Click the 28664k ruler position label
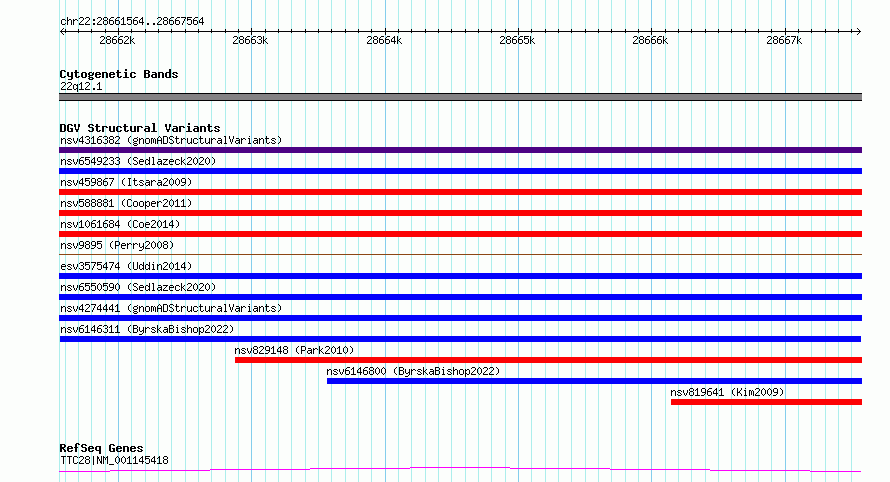This screenshot has width=890, height=482. coord(384,41)
